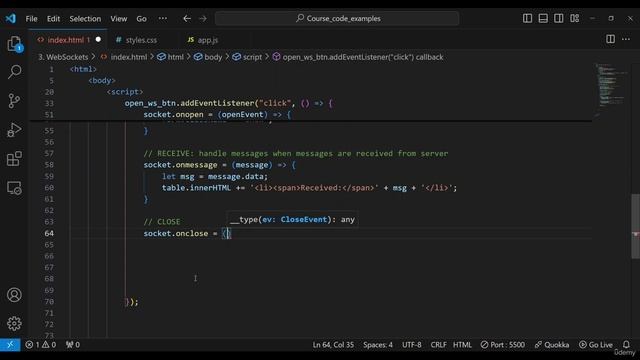
Task: Open the 3. WebSockets breadcrumb
Action: tap(63, 57)
